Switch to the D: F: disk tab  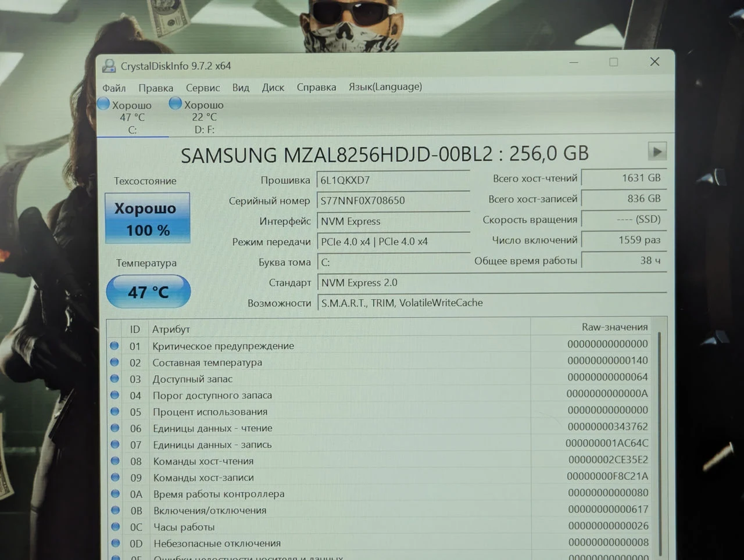point(205,117)
